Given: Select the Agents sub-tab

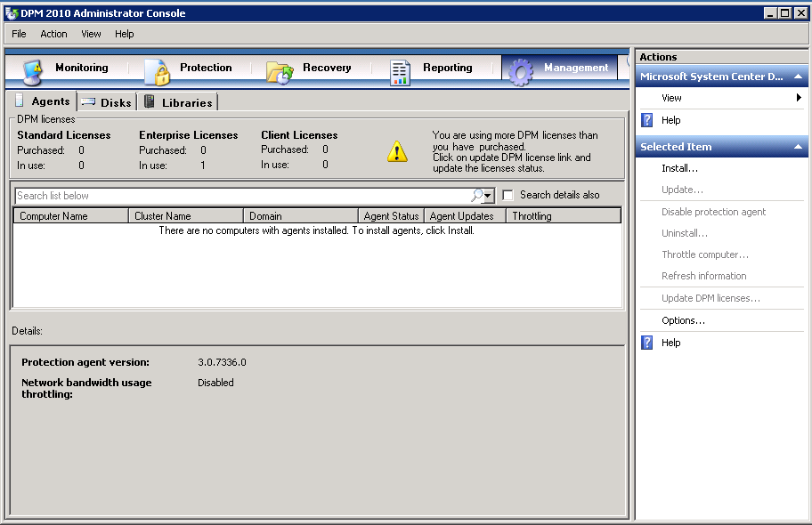Looking at the screenshot, I should pos(42,101).
